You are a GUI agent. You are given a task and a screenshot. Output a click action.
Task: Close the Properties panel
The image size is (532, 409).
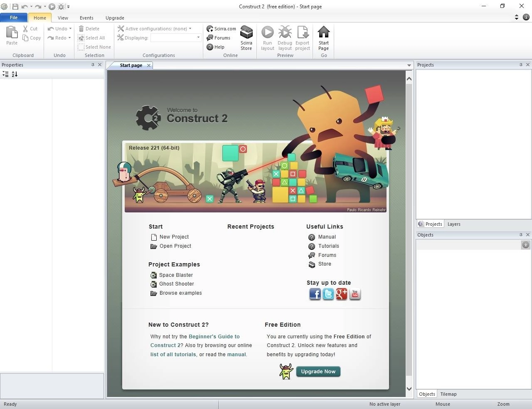100,64
